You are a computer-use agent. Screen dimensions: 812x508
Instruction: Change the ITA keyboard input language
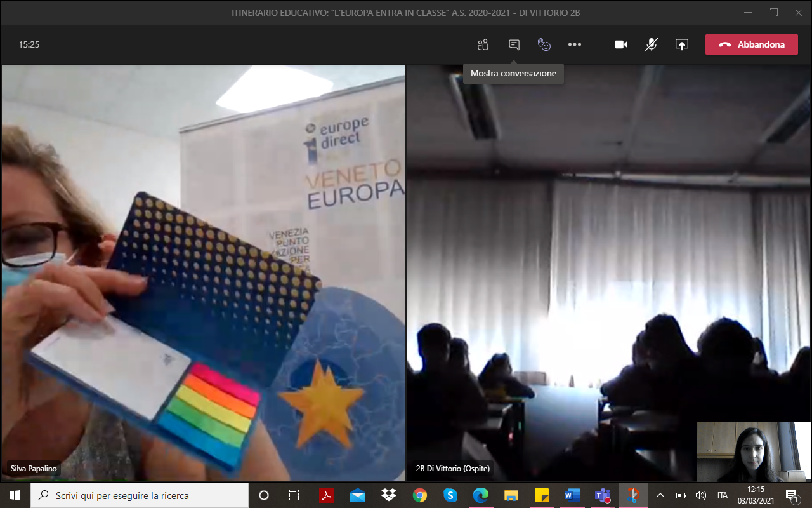pos(722,495)
